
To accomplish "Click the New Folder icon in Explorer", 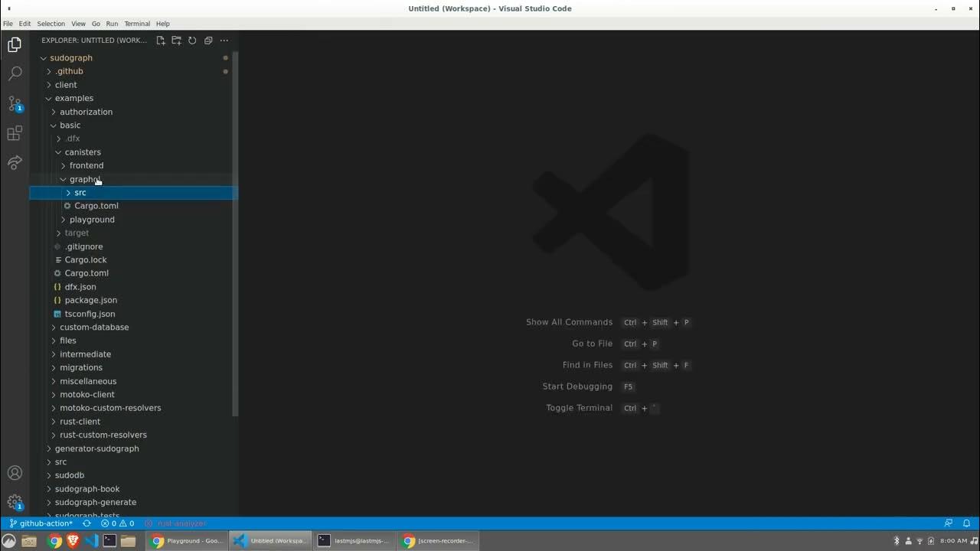I will coord(176,41).
